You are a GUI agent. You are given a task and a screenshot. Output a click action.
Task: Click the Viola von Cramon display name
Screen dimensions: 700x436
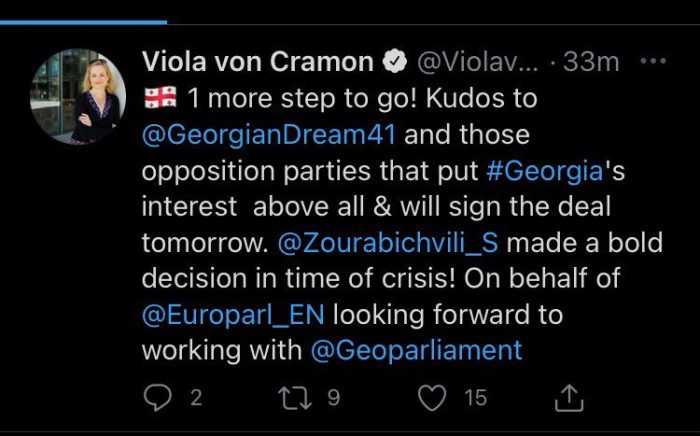coord(259,62)
